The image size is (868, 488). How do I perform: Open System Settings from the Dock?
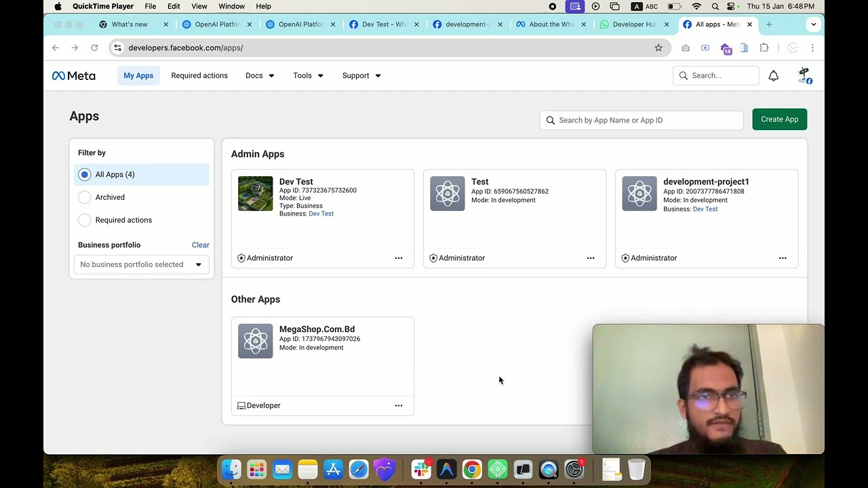[x=574, y=469]
